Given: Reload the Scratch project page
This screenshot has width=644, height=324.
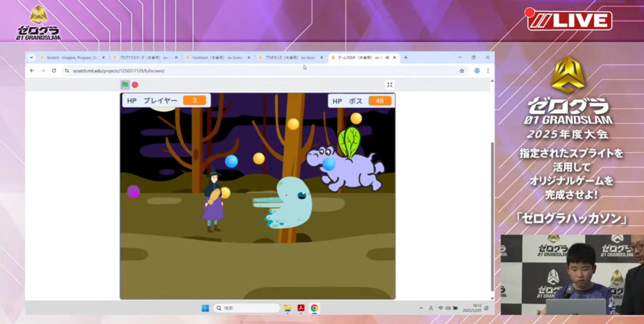Looking at the screenshot, I should [x=54, y=71].
